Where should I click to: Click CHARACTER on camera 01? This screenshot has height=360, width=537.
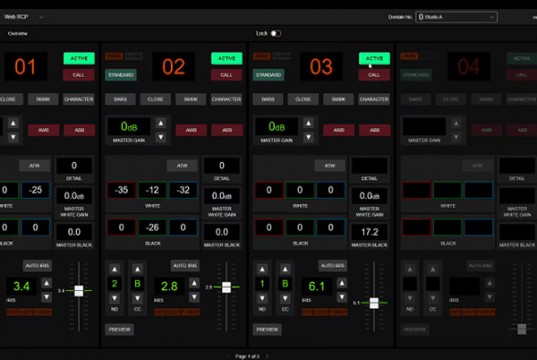pos(79,99)
